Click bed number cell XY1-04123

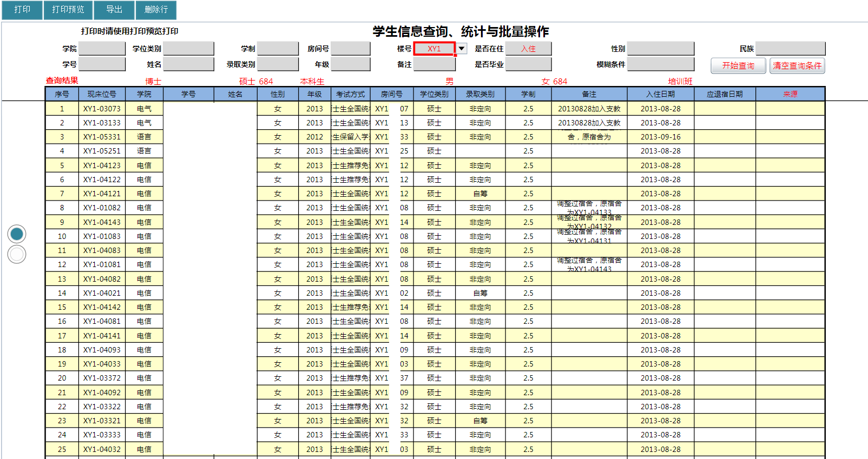click(x=102, y=165)
